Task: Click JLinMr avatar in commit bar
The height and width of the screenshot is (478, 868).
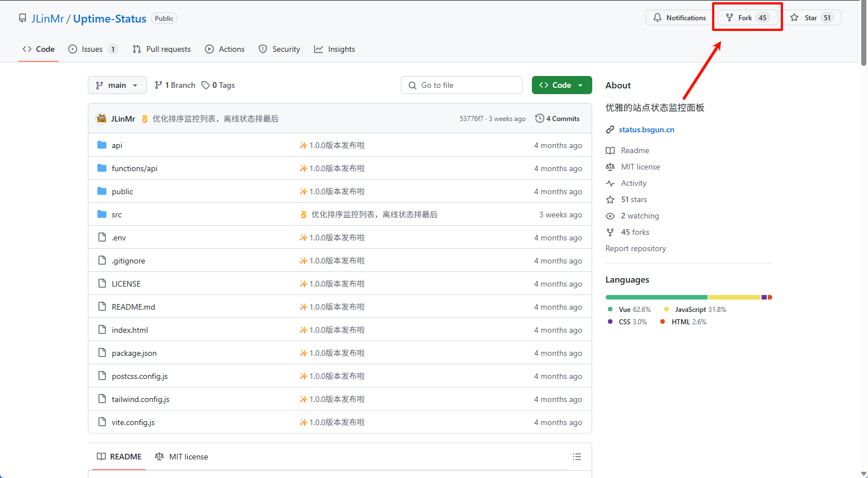Action: (101, 118)
